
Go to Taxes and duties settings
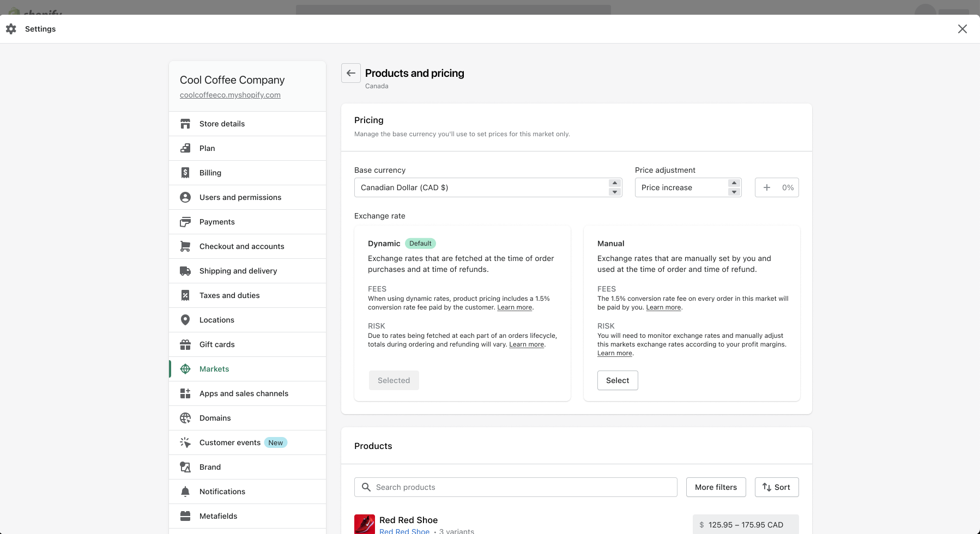click(229, 295)
